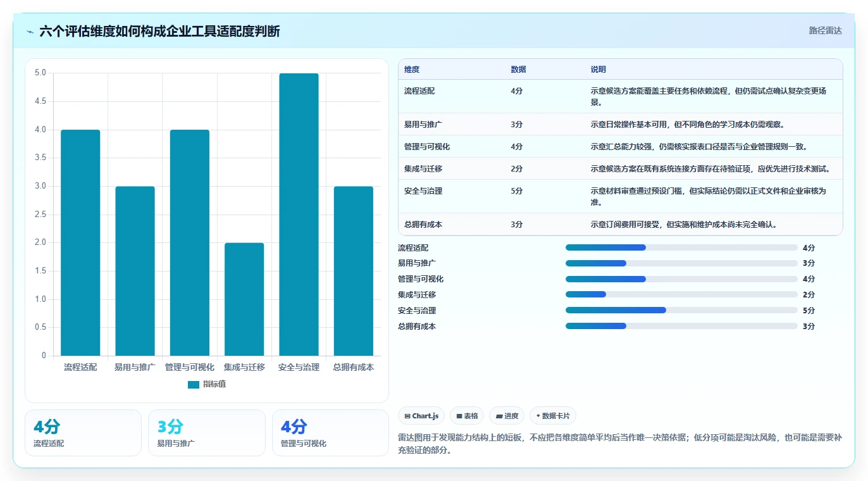868x481 pixels.
Task: Click the title 六个评估维度如何构成企业工具适配度判断
Action: [159, 32]
